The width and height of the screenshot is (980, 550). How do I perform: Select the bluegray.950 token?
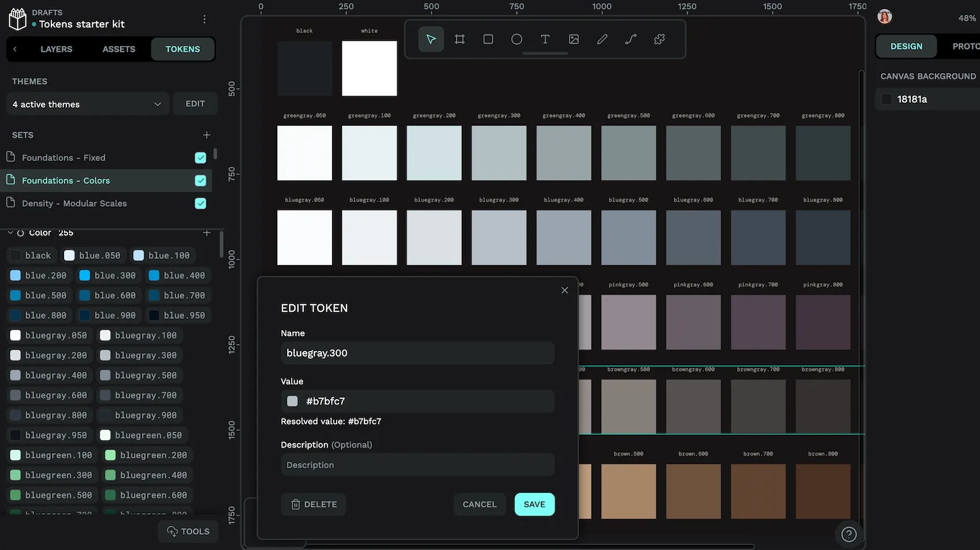pos(49,435)
